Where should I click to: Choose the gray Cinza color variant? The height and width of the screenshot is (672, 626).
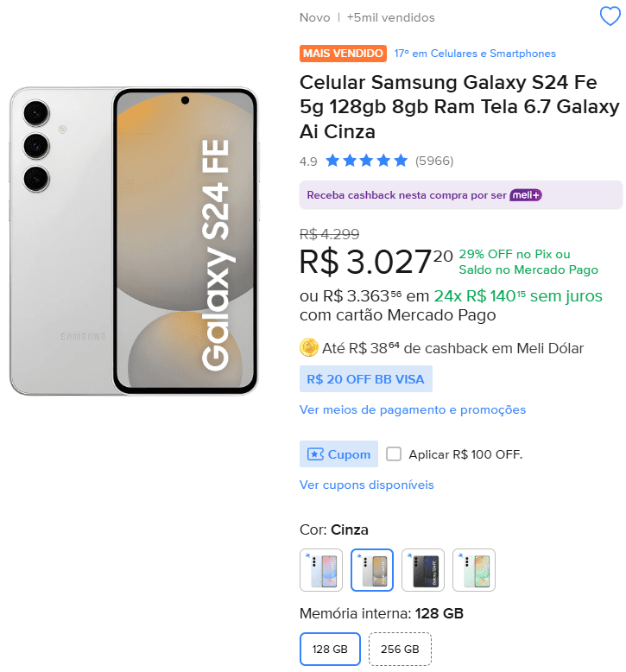(x=372, y=570)
